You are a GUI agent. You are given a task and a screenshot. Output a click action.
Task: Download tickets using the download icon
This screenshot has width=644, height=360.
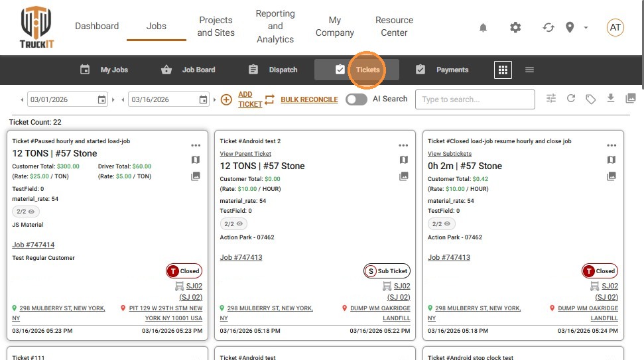[611, 98]
